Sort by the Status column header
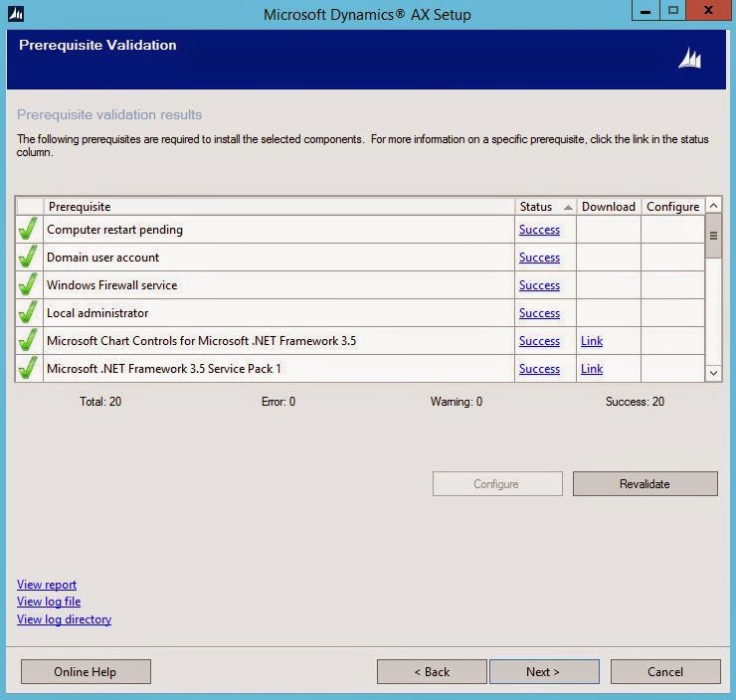Viewport: 736px width, 700px height. (x=545, y=207)
